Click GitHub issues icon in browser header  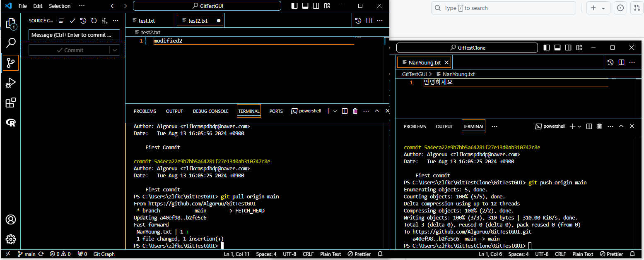click(620, 8)
